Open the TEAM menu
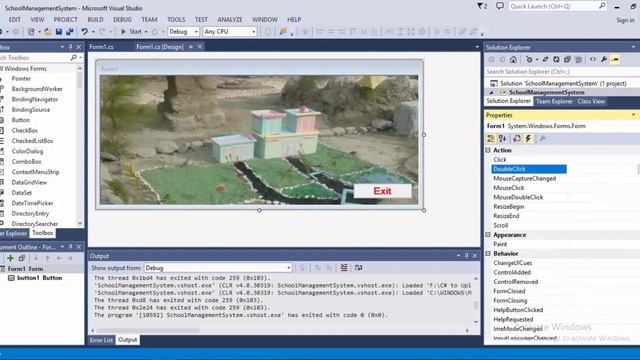Screen dimensions: 640x360 [149, 20]
